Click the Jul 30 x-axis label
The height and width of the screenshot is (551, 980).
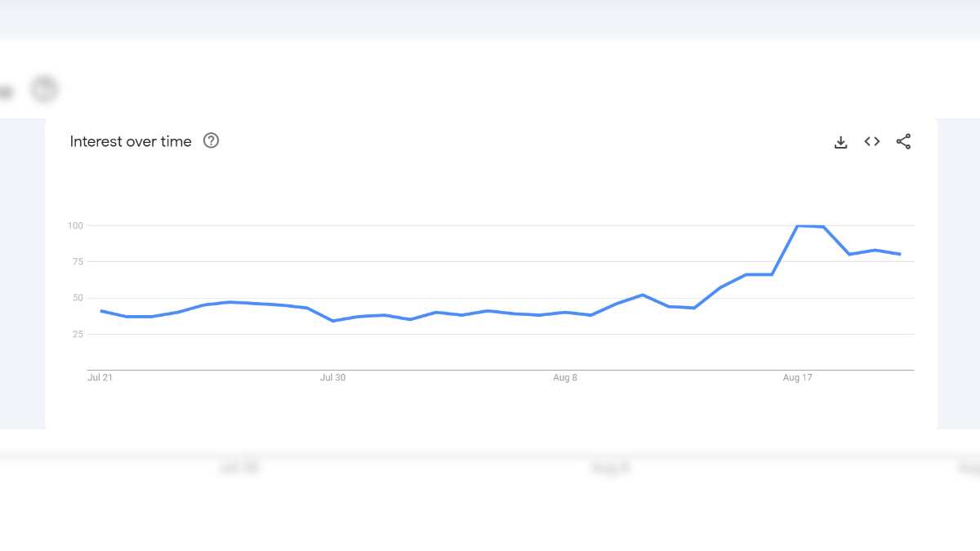332,378
